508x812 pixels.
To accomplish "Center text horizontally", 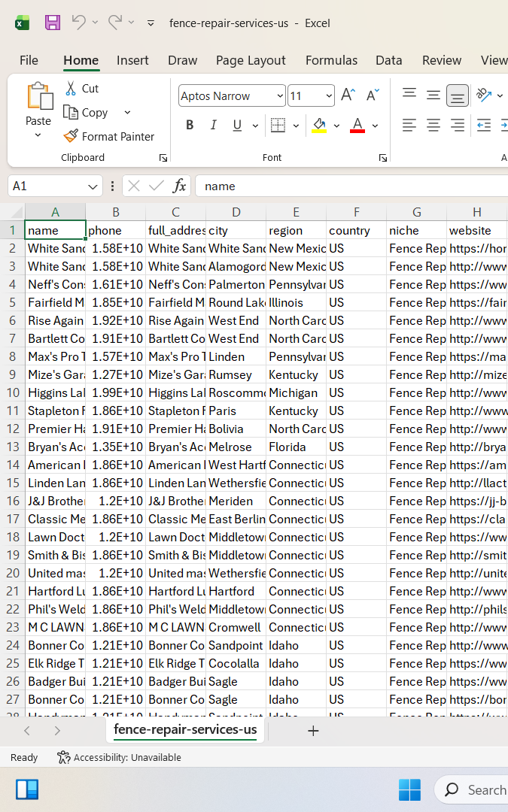I will [x=433, y=125].
